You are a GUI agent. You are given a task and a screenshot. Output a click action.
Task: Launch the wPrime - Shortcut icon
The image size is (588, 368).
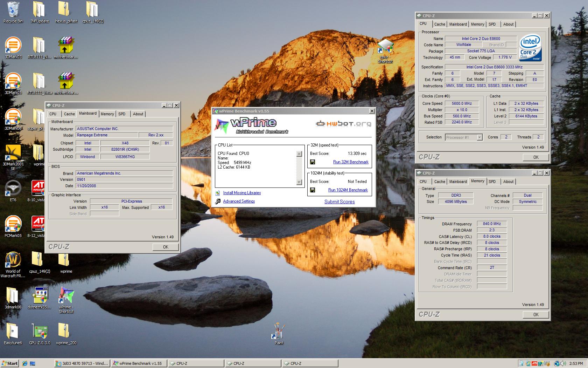pyautogui.click(x=66, y=300)
